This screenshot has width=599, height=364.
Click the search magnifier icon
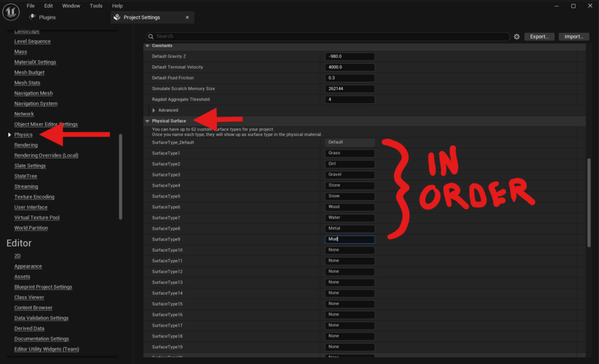pyautogui.click(x=150, y=36)
